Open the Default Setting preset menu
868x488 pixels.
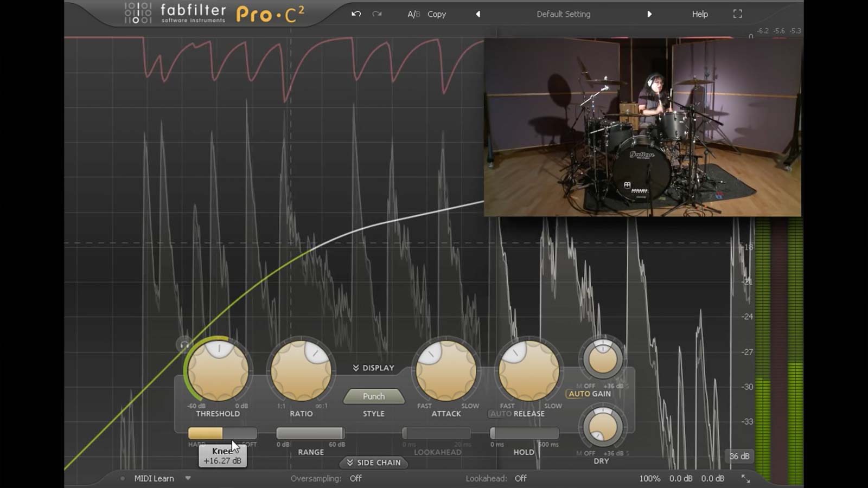[563, 14]
